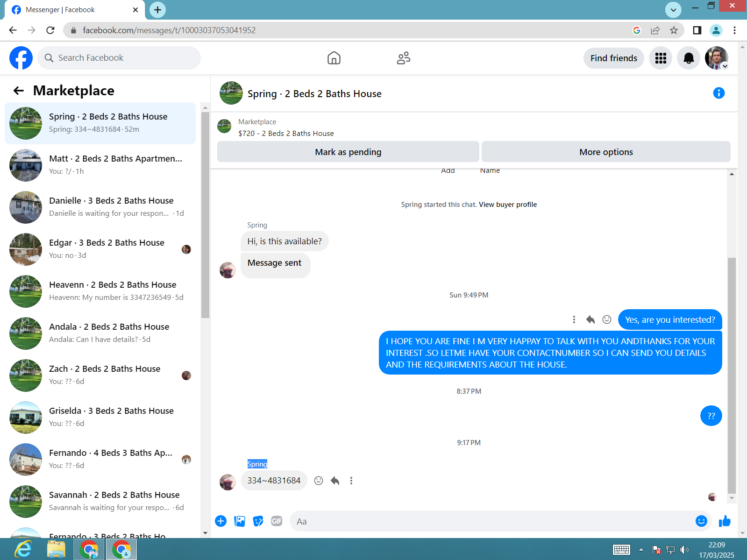747x560 pixels.
Task: Close the Messenger | Facebook tab
Action: click(135, 10)
